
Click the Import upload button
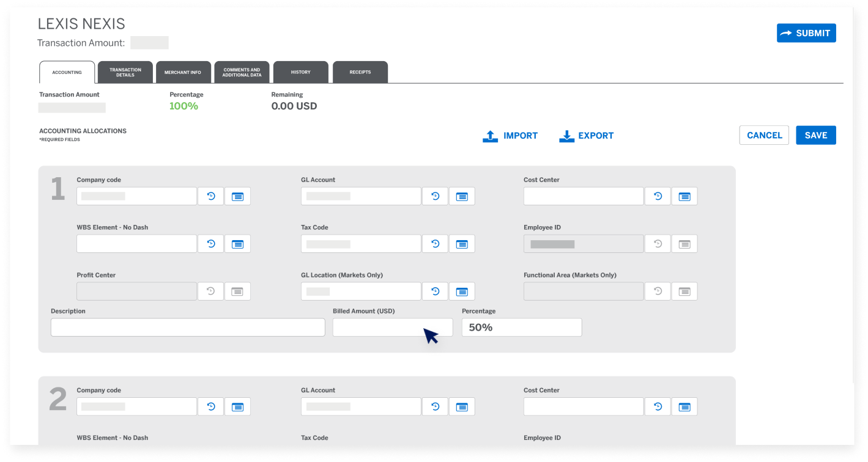(x=510, y=136)
